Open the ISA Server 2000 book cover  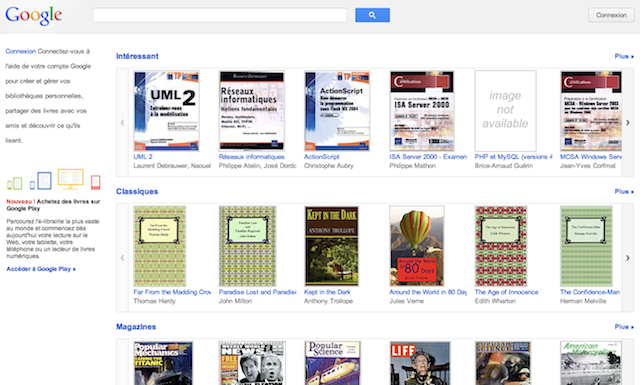[422, 111]
